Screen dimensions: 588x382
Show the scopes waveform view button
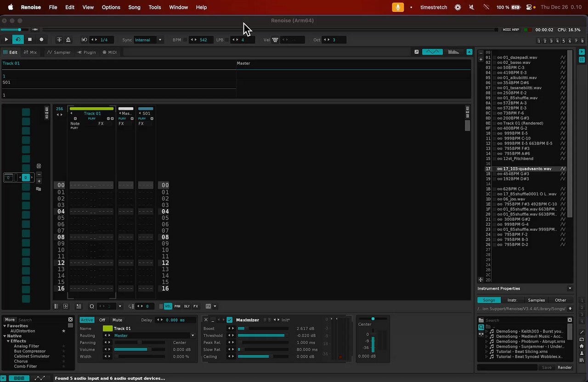pos(432,52)
